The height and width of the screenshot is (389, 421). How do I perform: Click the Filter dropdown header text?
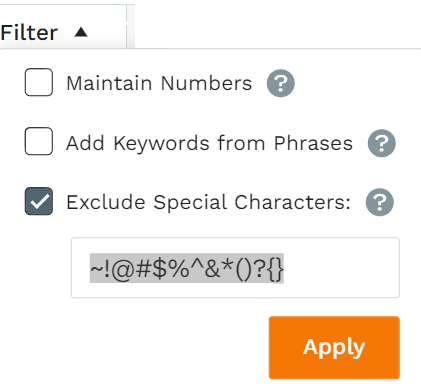point(29,33)
